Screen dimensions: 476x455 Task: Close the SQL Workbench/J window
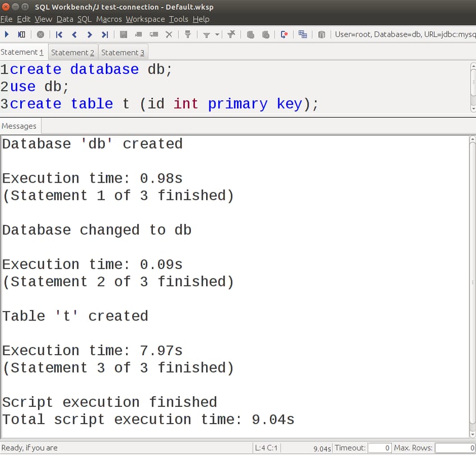pyautogui.click(x=6, y=6)
